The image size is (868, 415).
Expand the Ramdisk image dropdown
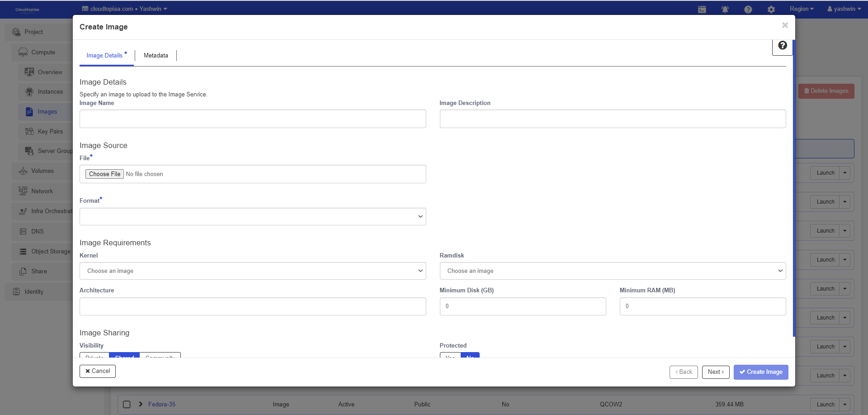tap(613, 271)
